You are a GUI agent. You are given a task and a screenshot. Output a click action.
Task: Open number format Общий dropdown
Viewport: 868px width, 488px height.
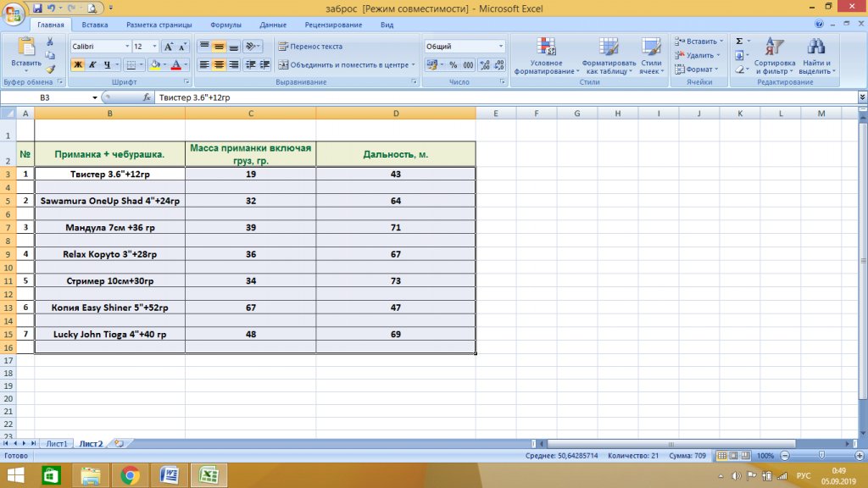(500, 47)
